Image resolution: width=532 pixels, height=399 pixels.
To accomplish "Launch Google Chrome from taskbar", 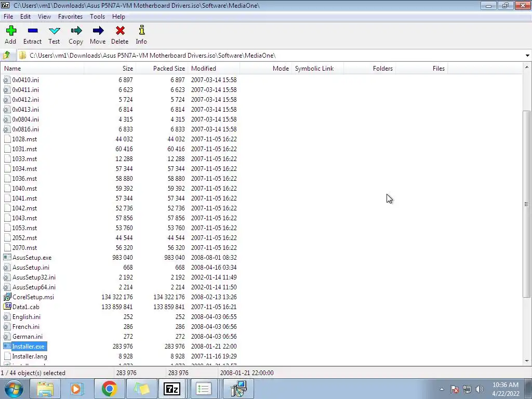I will (x=109, y=389).
